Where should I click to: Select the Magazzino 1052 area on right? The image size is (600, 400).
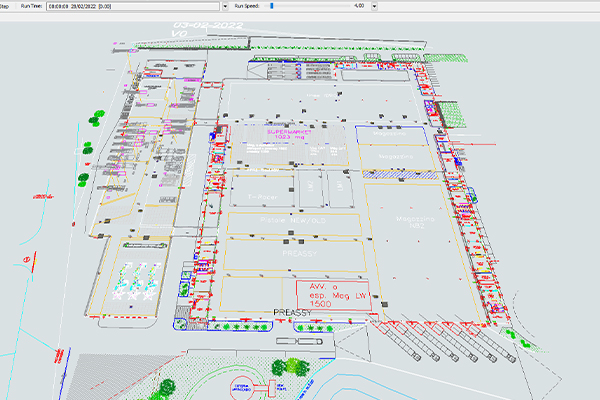(416, 222)
